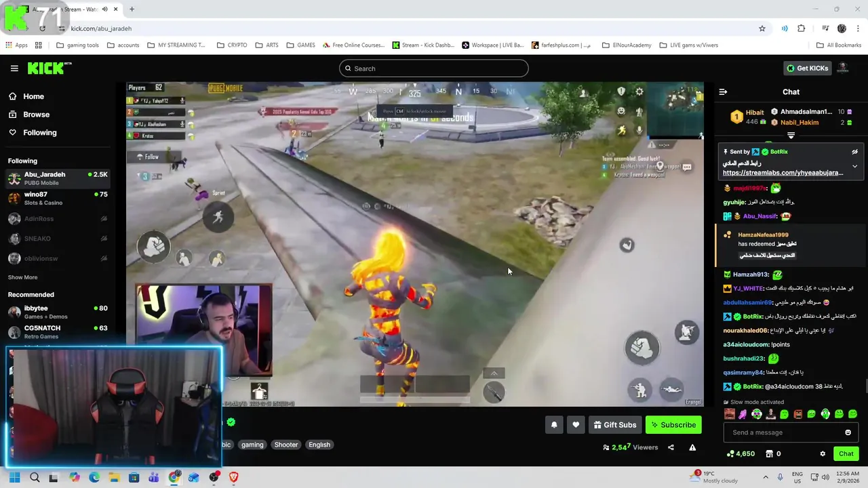Collapse the chat panel arrow icon
868x488 pixels.
coord(723,92)
